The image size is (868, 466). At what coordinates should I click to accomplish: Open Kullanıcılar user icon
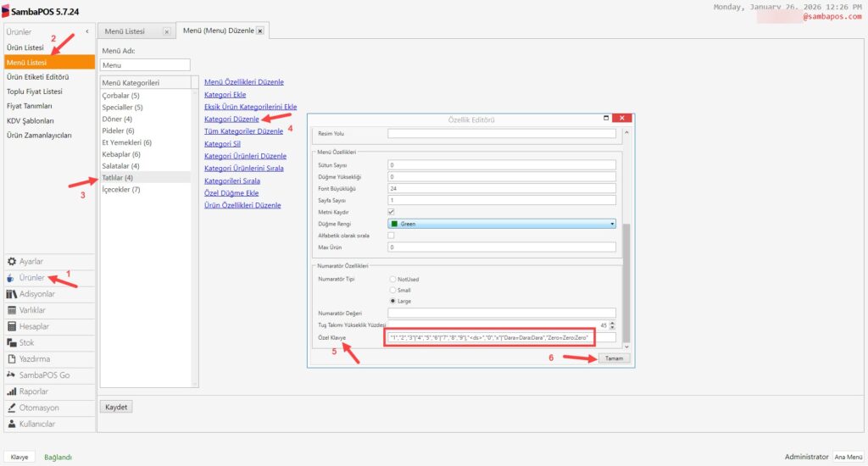point(12,424)
